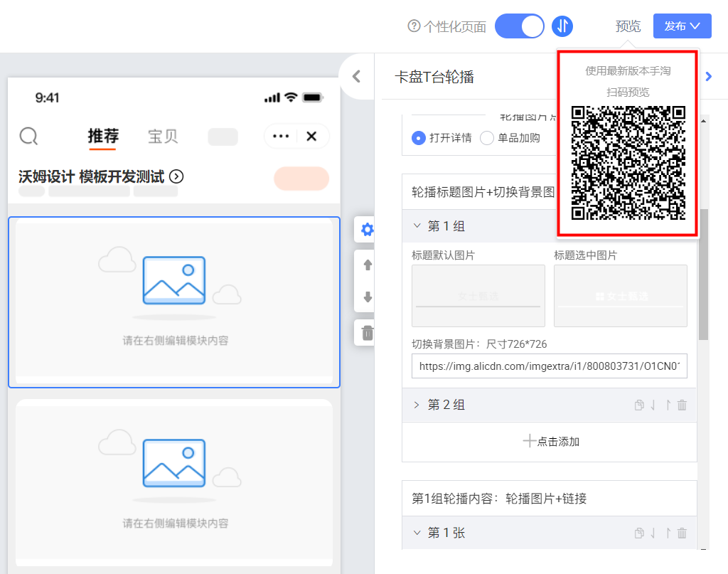The width and height of the screenshot is (728, 574).
Task: Switch to the 宝贝 tab
Action: [163, 136]
